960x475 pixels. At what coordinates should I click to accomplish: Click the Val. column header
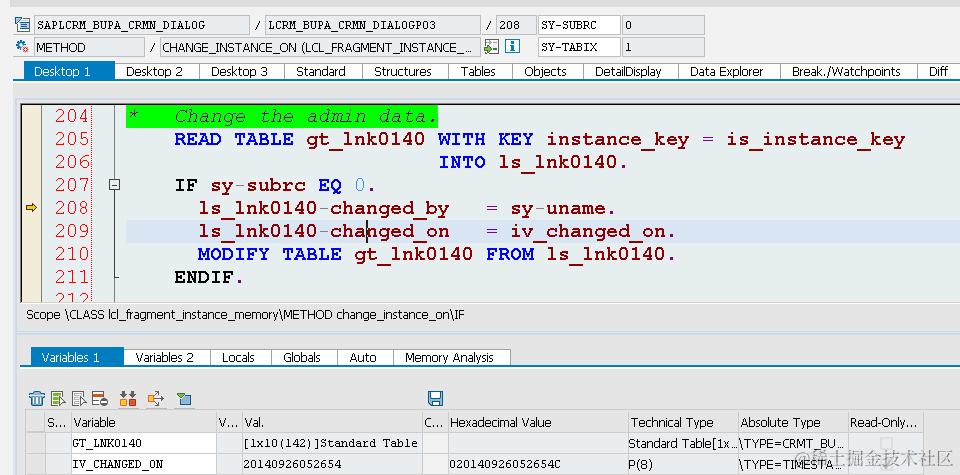point(332,422)
